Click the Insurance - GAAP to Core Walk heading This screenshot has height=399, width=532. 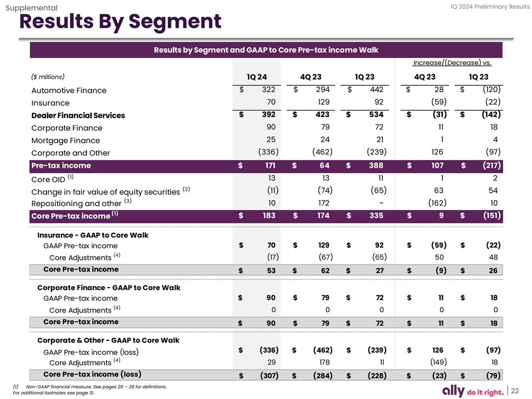(x=93, y=235)
